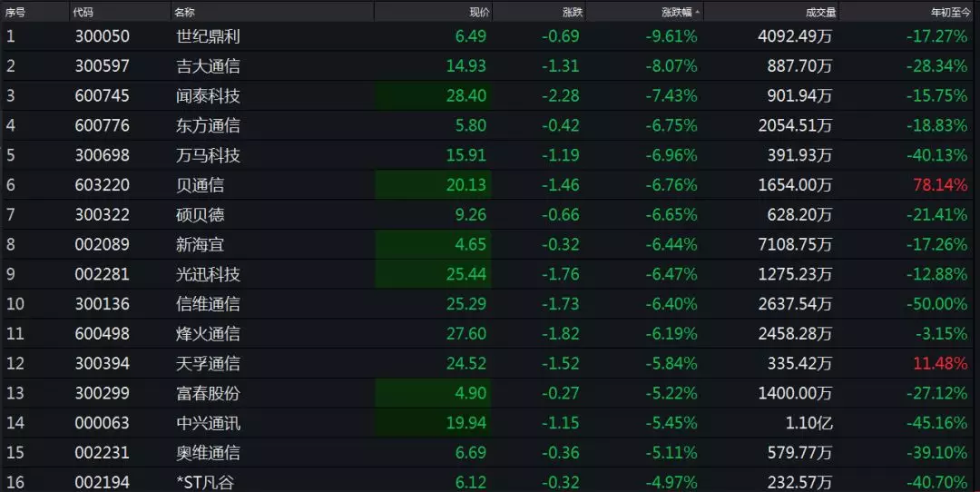Open 烽火通信 stock entry

[x=208, y=334]
